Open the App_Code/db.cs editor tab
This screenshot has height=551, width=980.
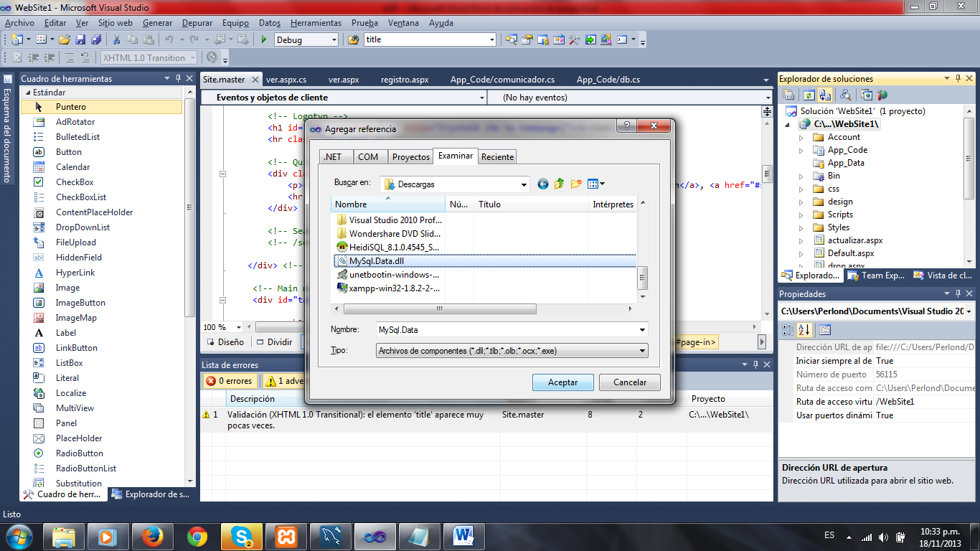608,80
